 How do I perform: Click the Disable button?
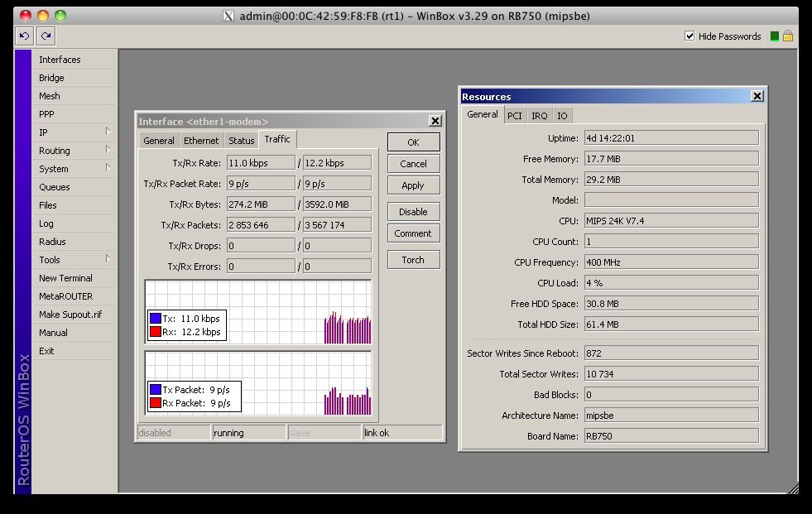[413, 212]
